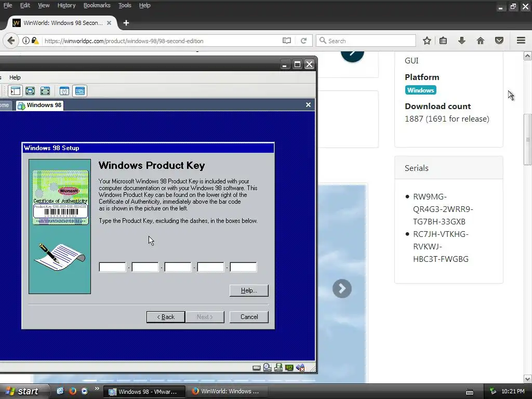Click the page vertical scrollbar thumb
Screen dimensions: 532x399
coord(528,139)
